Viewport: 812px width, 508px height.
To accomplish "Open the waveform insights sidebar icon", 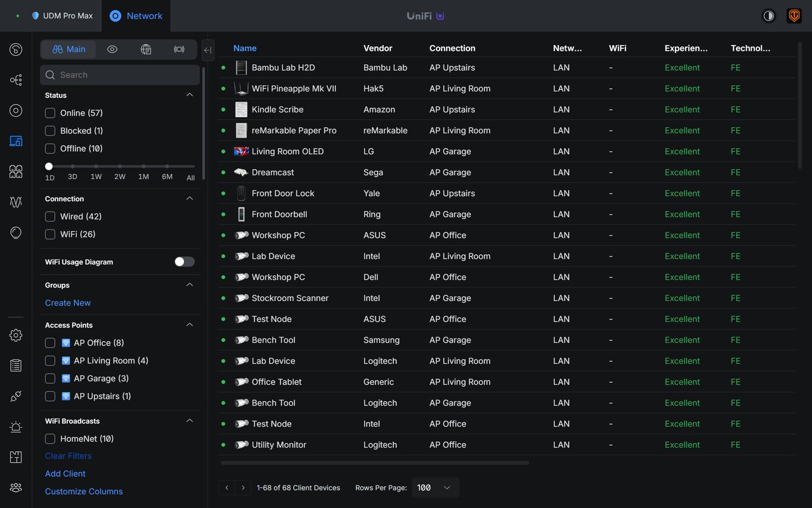I will pos(16,202).
